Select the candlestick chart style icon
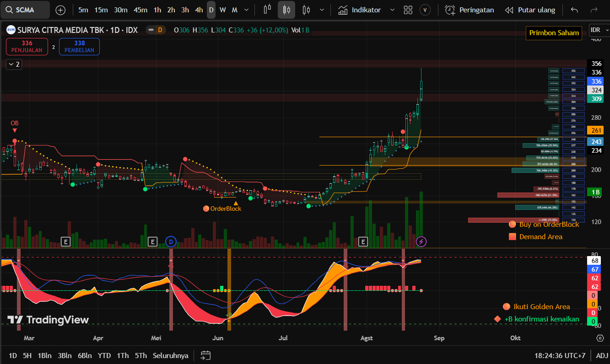This screenshot has height=364, width=610. [286, 10]
